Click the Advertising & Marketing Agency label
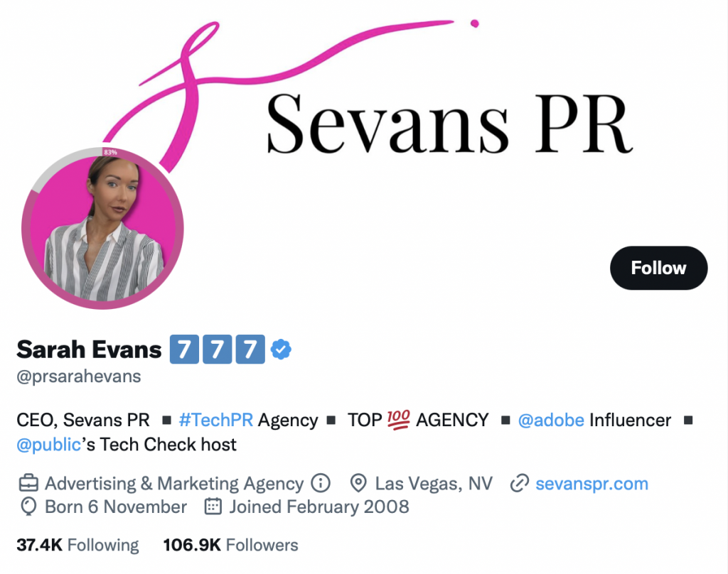This screenshot has width=728, height=574. (174, 484)
